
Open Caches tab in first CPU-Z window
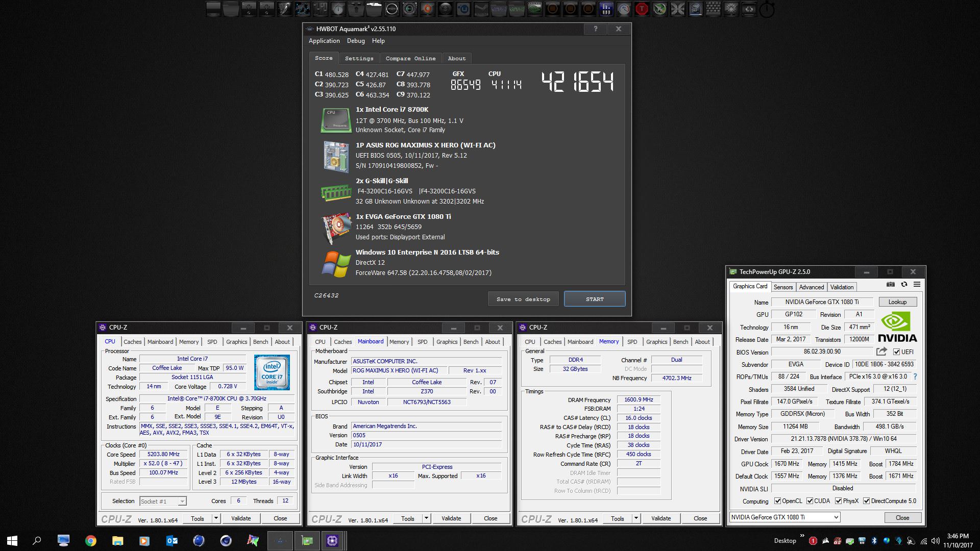pos(132,342)
